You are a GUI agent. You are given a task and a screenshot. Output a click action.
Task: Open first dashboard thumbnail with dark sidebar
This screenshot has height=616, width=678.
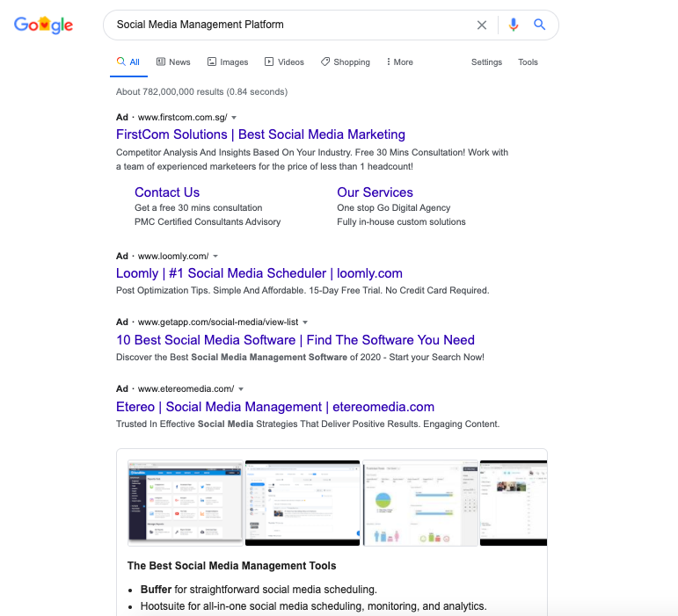(186, 503)
